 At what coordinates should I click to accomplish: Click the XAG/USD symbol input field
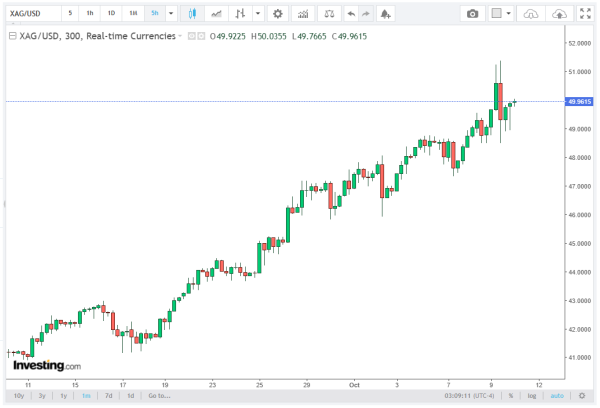[x=30, y=14]
